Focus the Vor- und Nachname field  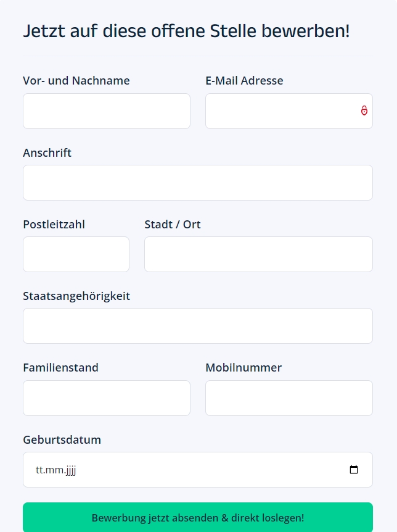point(107,111)
